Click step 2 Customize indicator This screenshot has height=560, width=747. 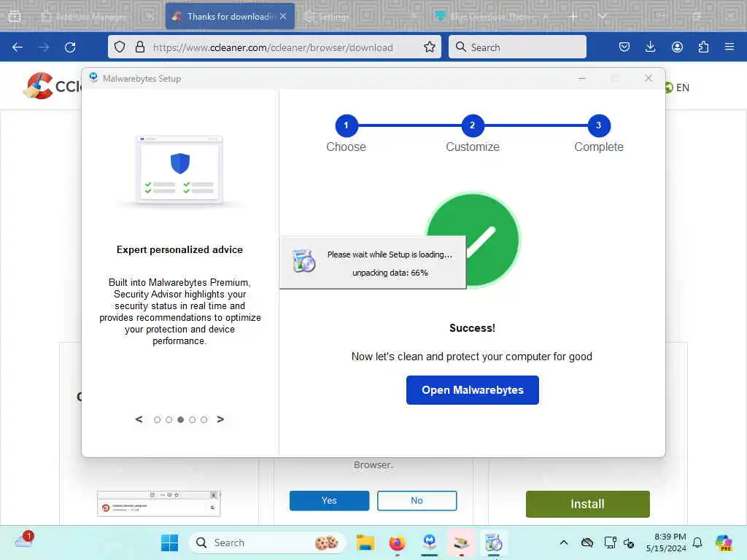point(472,125)
